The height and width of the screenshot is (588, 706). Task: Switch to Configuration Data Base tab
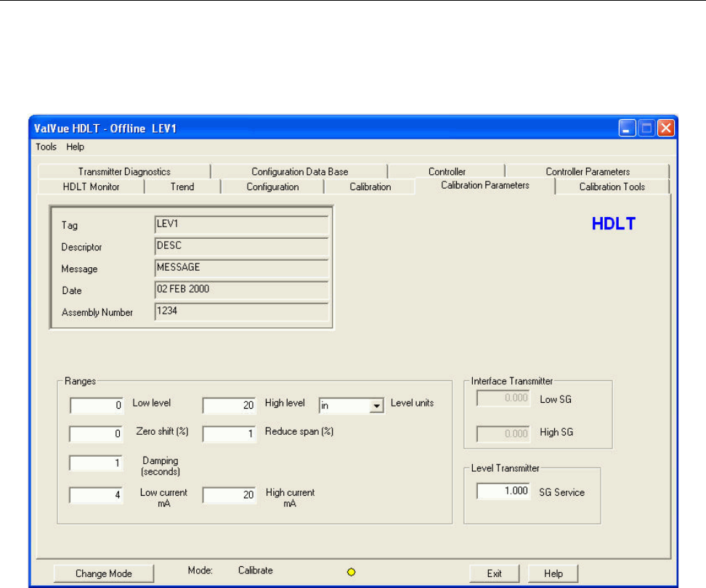pyautogui.click(x=299, y=171)
